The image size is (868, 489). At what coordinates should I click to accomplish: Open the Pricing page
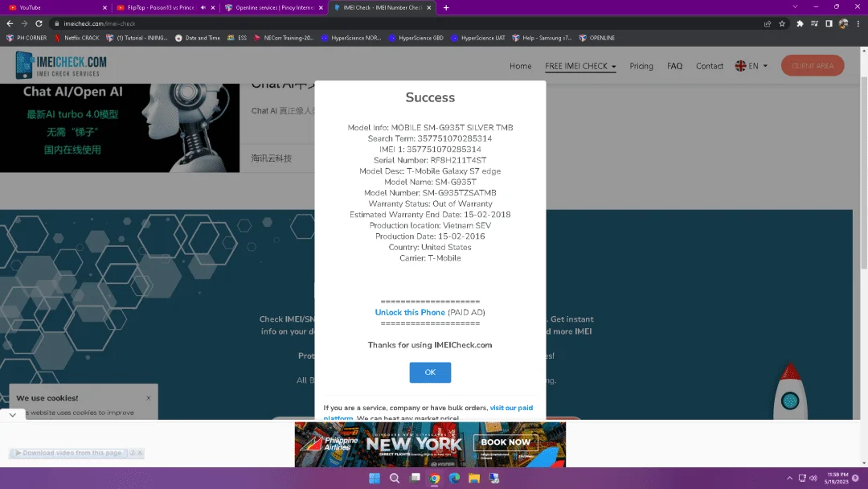(x=641, y=66)
